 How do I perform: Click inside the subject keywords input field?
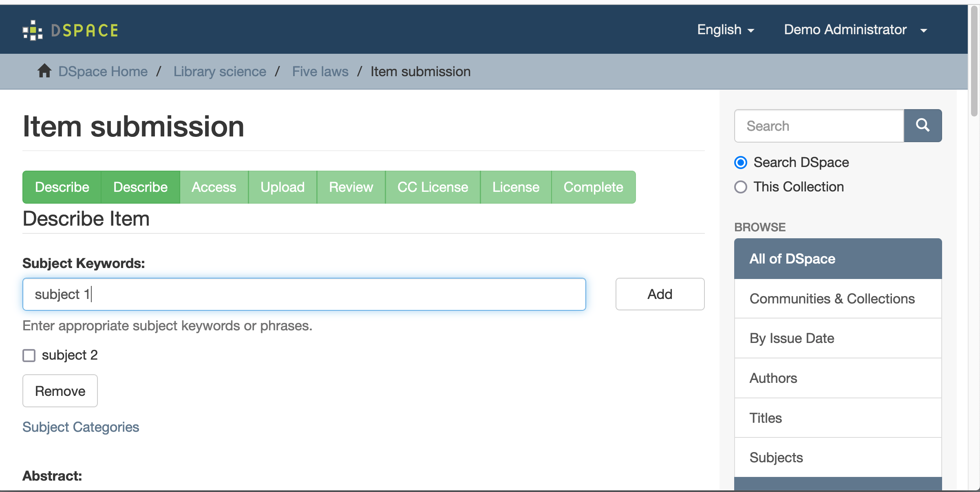[303, 294]
